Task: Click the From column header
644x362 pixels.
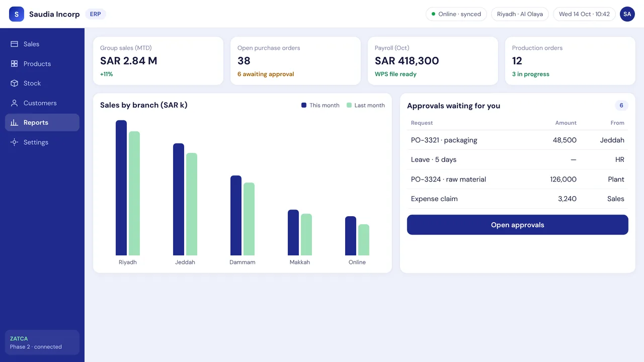Action: [617, 123]
